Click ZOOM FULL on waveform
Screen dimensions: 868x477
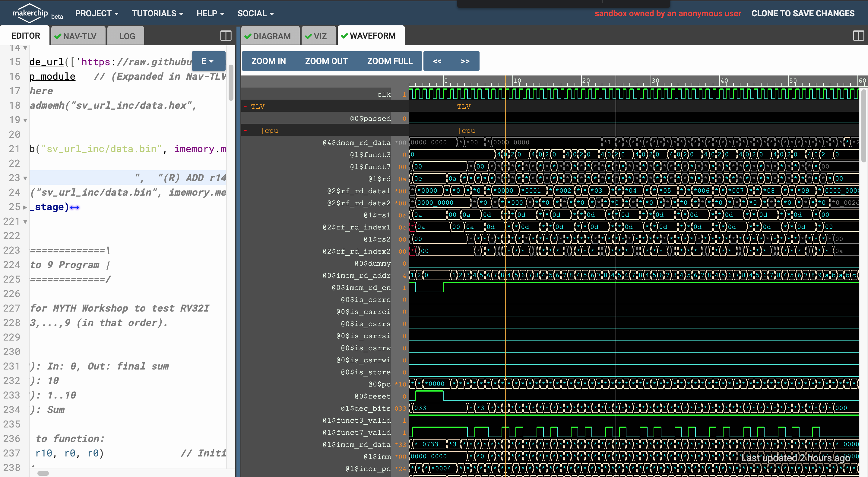(390, 61)
